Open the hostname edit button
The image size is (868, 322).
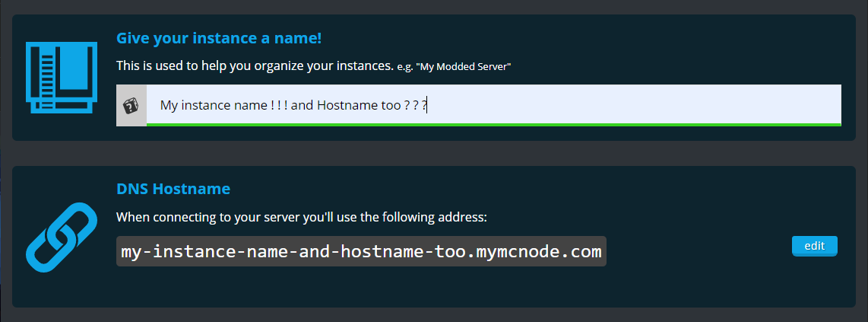click(814, 246)
